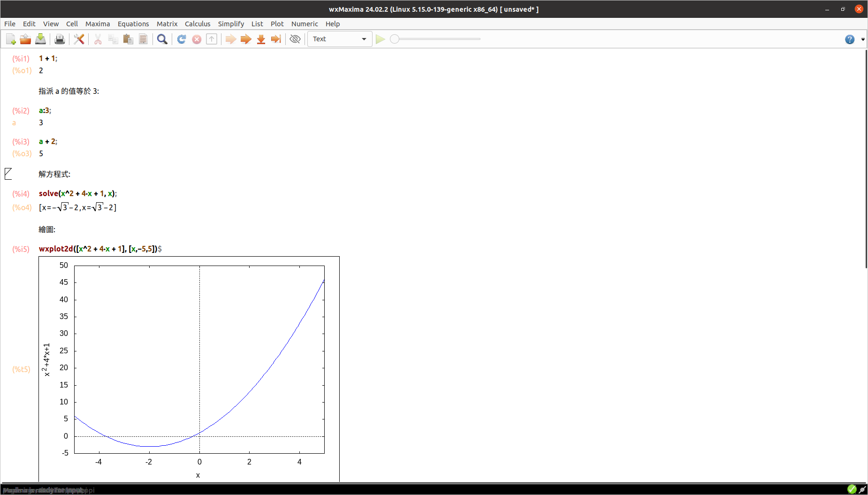Open the Help question mark button
Screen dimensions: 868x495
pos(850,39)
